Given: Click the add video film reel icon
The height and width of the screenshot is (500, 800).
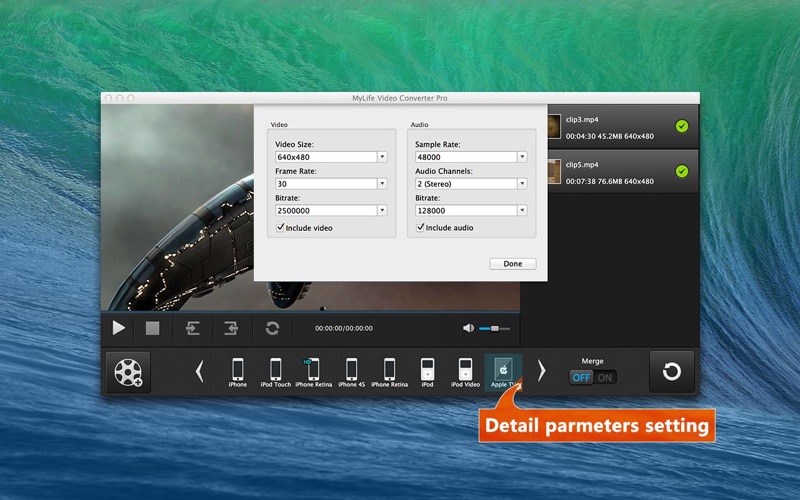Looking at the screenshot, I should tap(128, 372).
